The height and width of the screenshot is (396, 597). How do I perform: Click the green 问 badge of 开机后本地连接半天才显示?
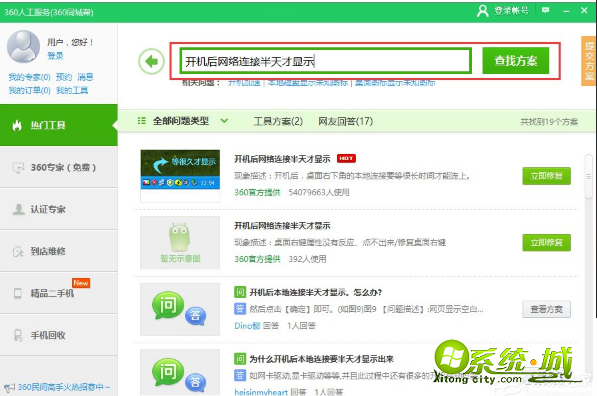tap(239, 292)
